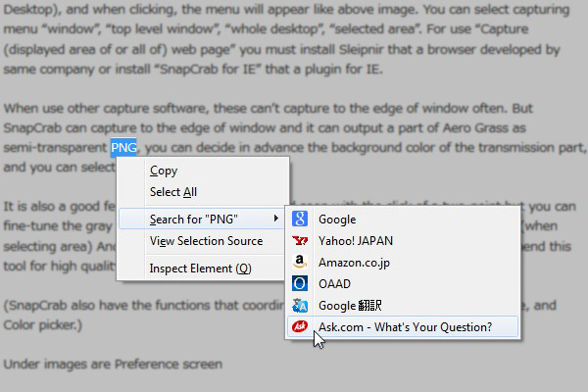
Task: Click the red Ask.com icon
Action: pyautogui.click(x=300, y=326)
